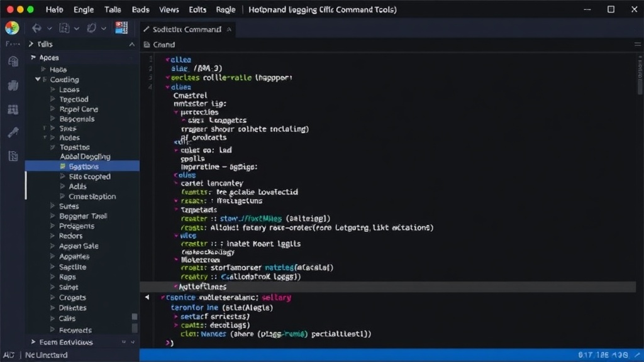
Task: Open the dropdown arrow next to the back icon
Action: tap(50, 28)
